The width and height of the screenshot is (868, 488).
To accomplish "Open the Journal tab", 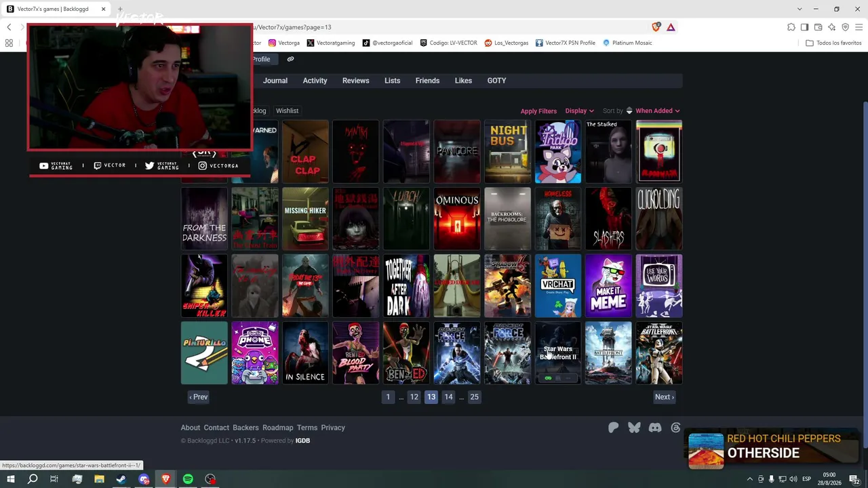I will pos(275,81).
